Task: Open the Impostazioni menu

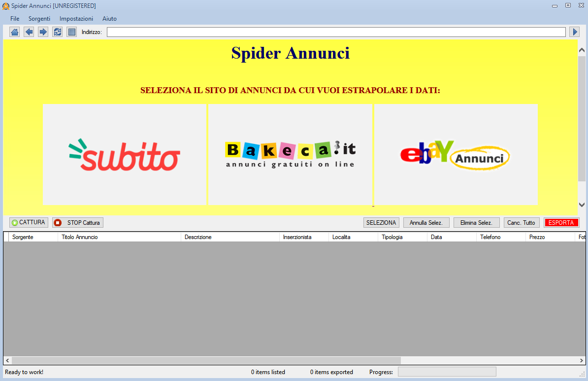Action: click(x=76, y=19)
